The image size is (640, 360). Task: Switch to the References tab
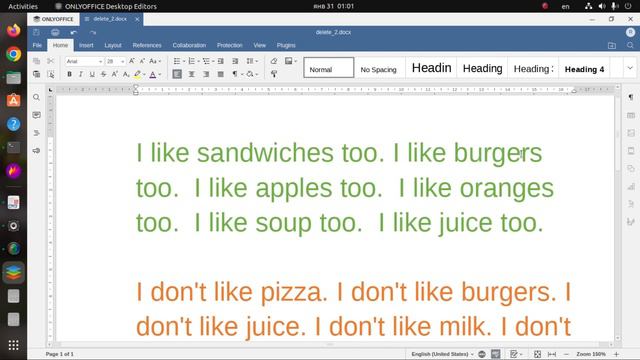(147, 45)
